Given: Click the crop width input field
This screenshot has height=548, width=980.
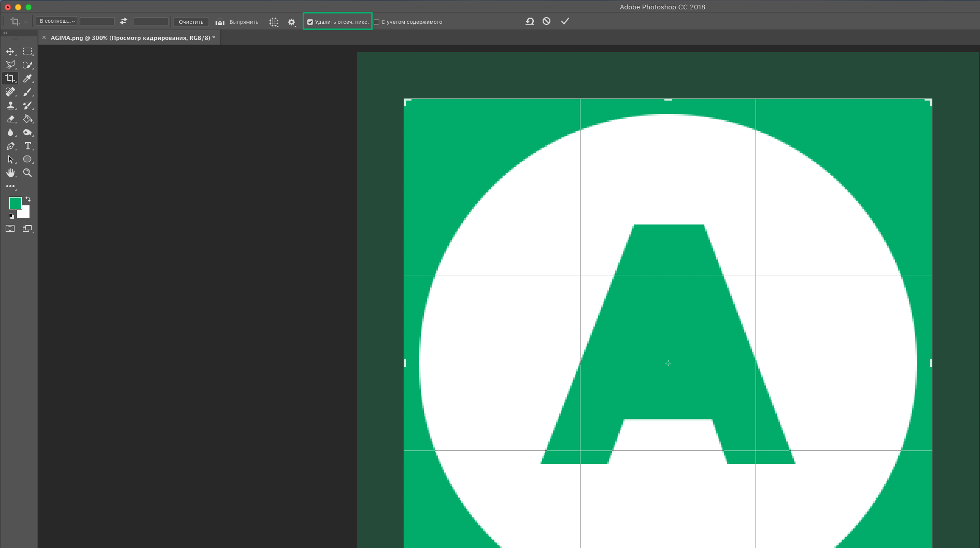Looking at the screenshot, I should click(x=97, y=21).
